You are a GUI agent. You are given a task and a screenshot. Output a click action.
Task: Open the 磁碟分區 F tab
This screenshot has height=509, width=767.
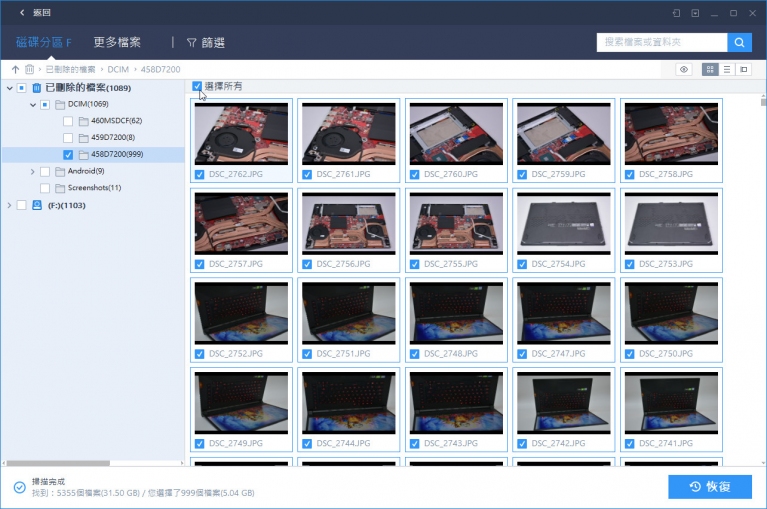pyautogui.click(x=44, y=43)
